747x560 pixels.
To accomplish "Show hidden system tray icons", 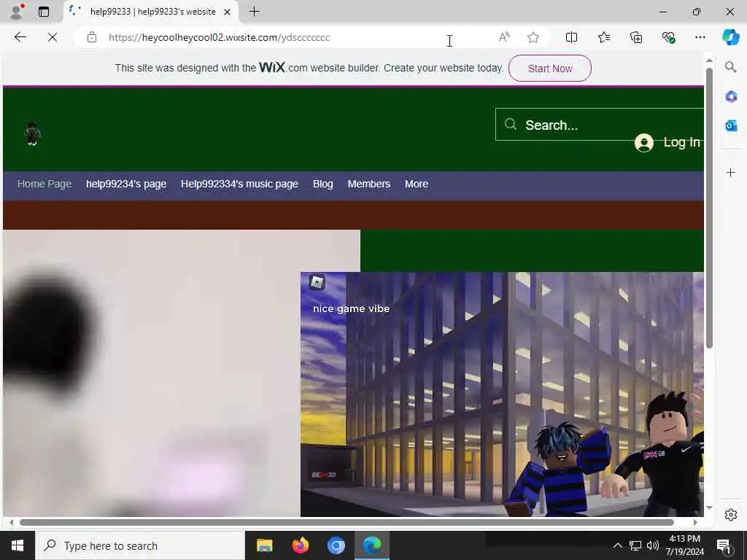I will tap(617, 545).
